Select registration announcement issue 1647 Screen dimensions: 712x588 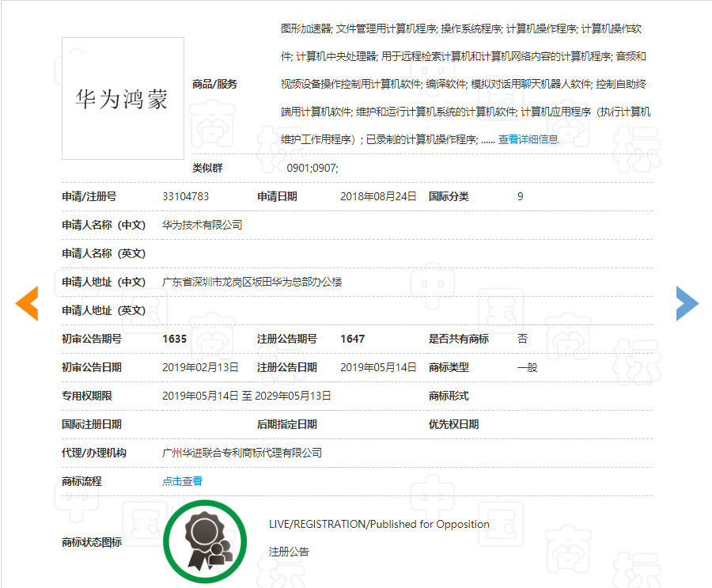coord(352,339)
